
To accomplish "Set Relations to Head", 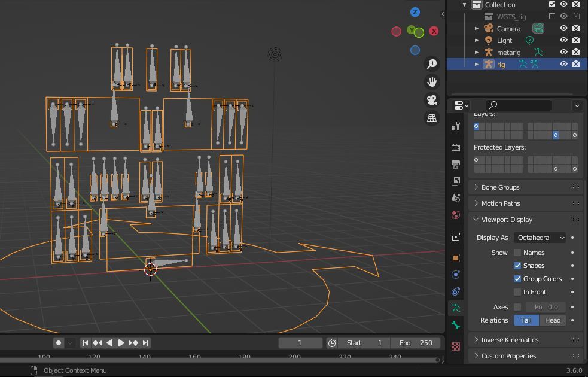I will point(552,320).
